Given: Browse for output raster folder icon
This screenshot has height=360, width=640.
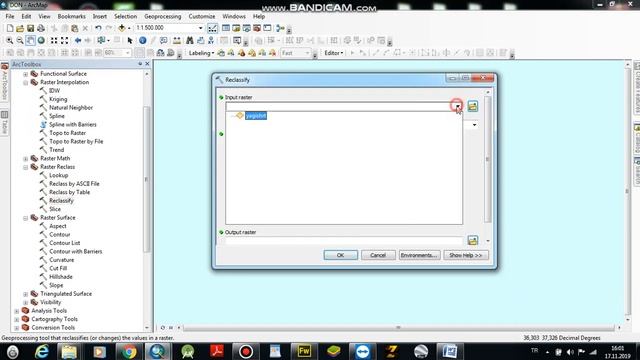Looking at the screenshot, I should point(473,240).
